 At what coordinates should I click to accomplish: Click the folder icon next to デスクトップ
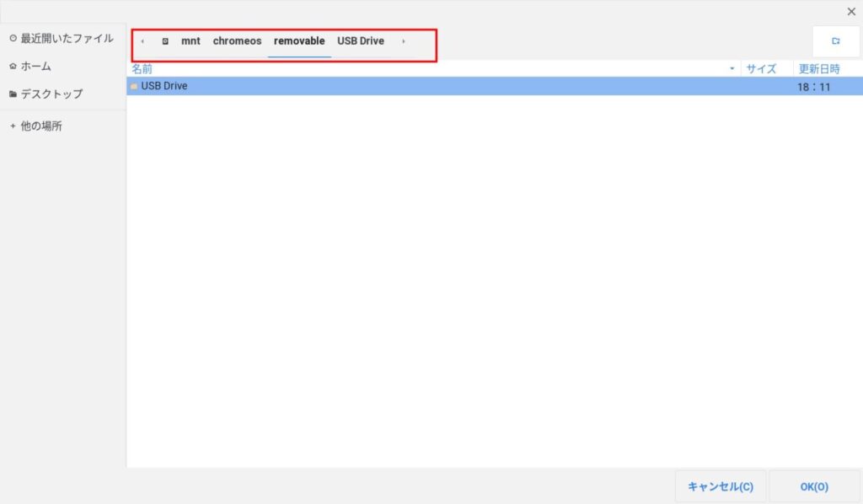12,94
